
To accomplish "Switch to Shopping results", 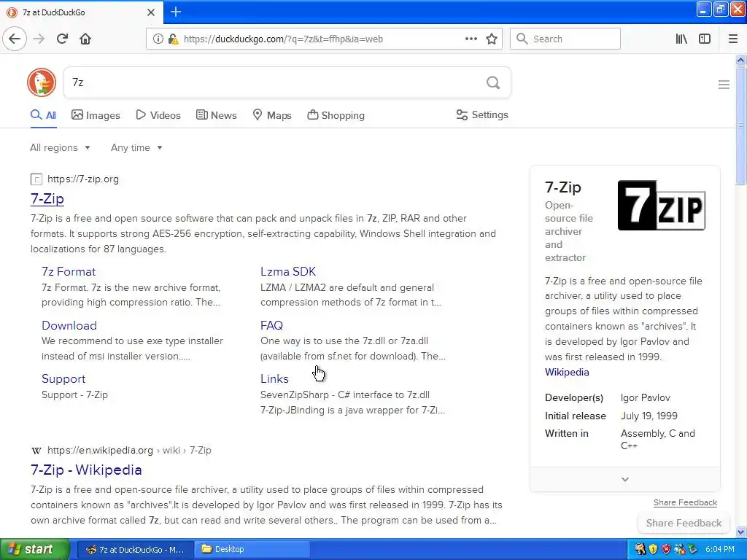I will tap(336, 114).
